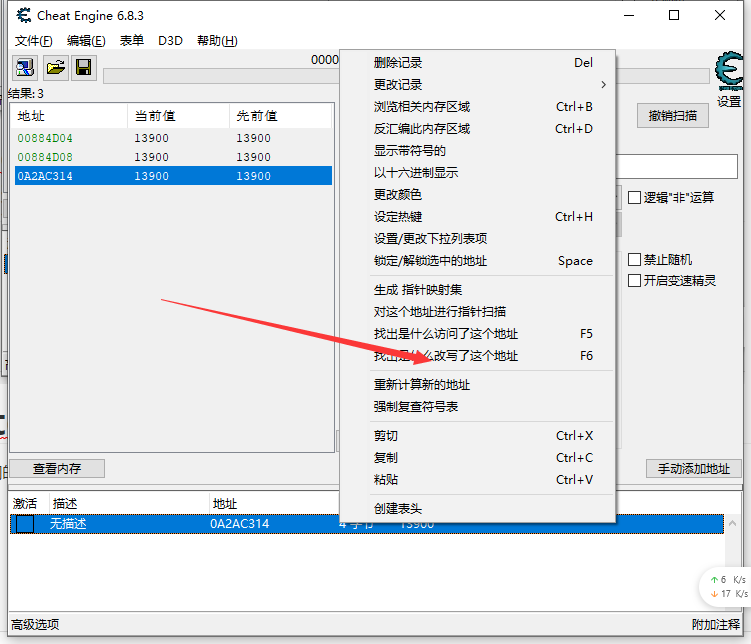Image resolution: width=751 pixels, height=644 pixels.
Task: Choose 找出是什么改写了这个地址 from context menu
Action: (446, 356)
